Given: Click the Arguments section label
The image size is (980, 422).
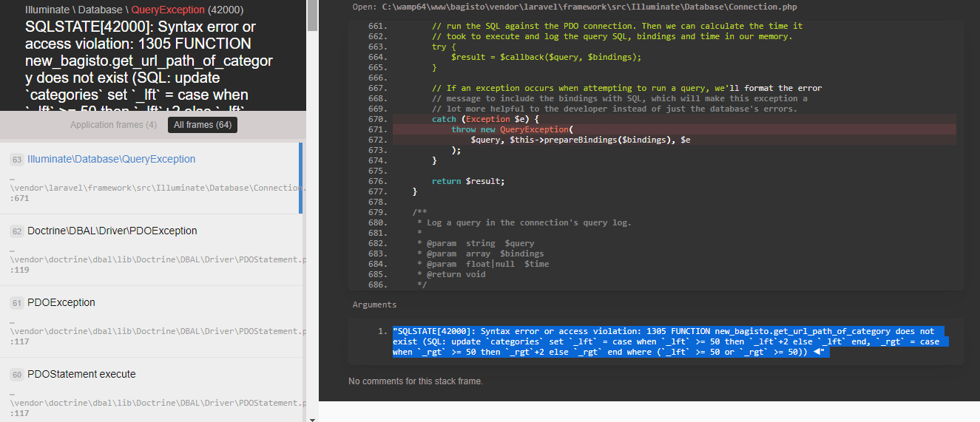Looking at the screenshot, I should point(374,304).
